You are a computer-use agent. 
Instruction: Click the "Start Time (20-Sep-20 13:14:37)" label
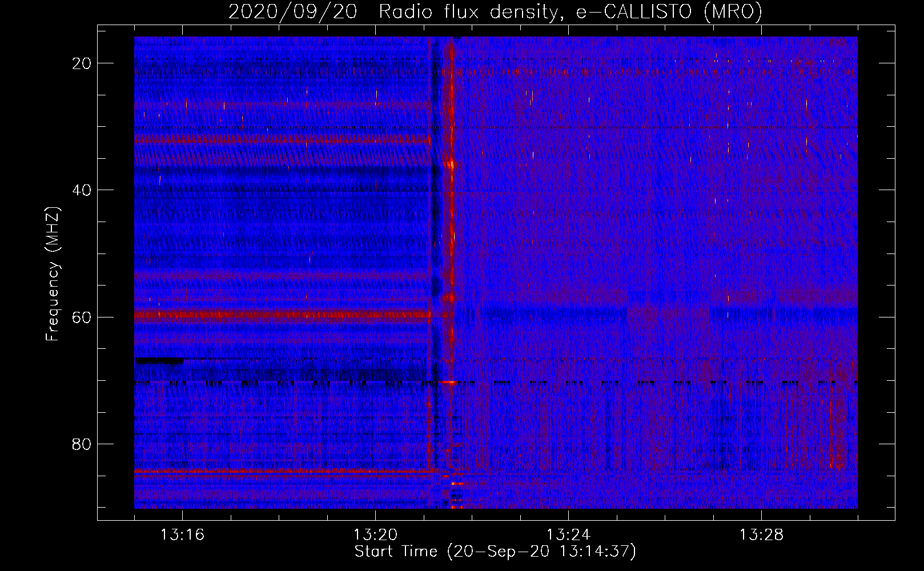click(x=495, y=552)
